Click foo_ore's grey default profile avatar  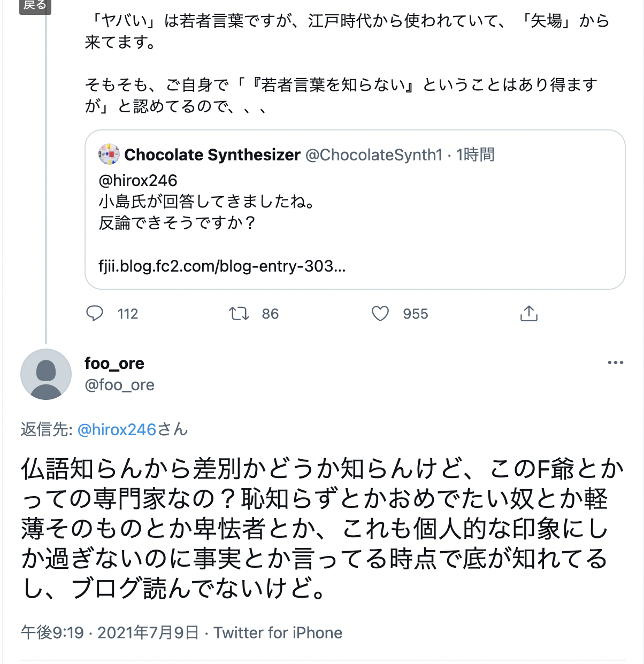click(46, 374)
